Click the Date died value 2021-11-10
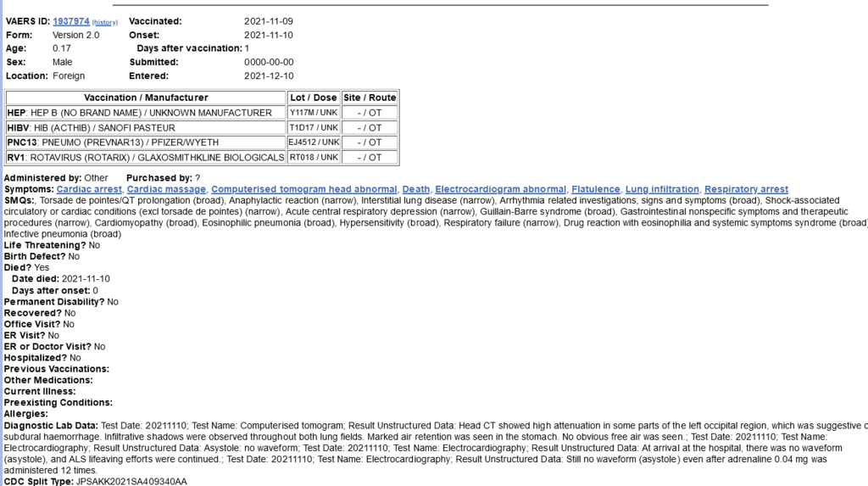 click(x=86, y=279)
